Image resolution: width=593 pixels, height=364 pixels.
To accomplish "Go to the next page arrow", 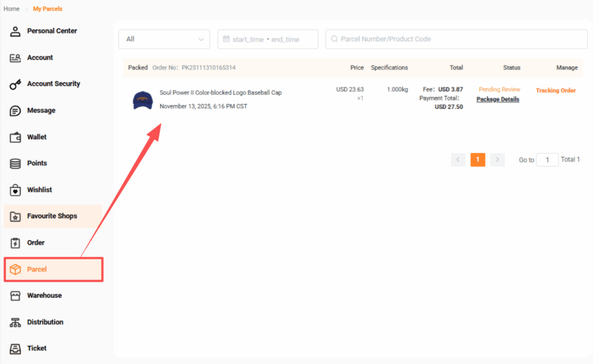I will 497,160.
